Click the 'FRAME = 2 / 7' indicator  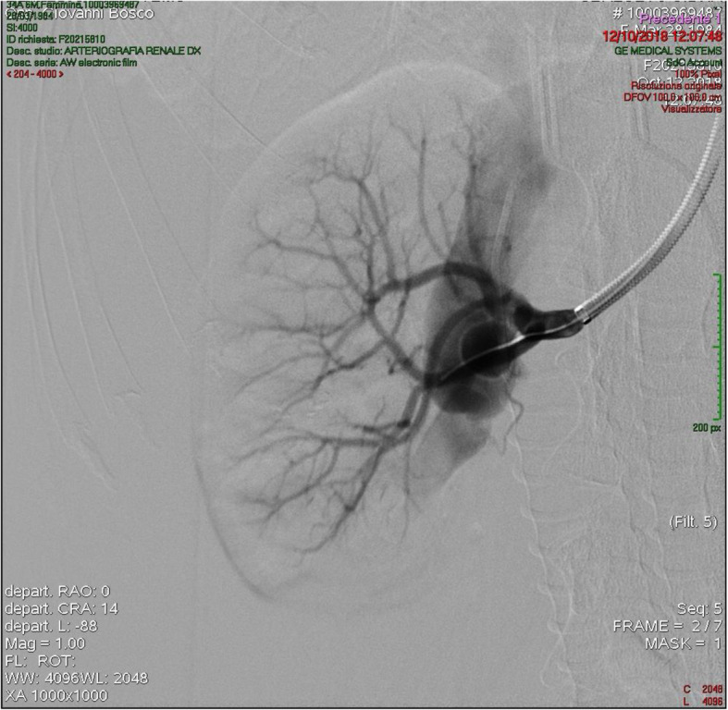[668, 626]
